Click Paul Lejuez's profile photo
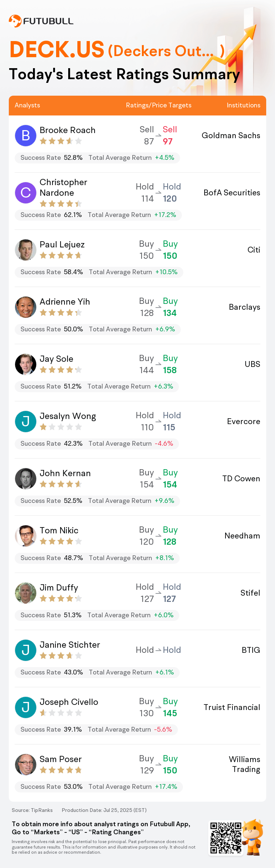 pos(26,250)
